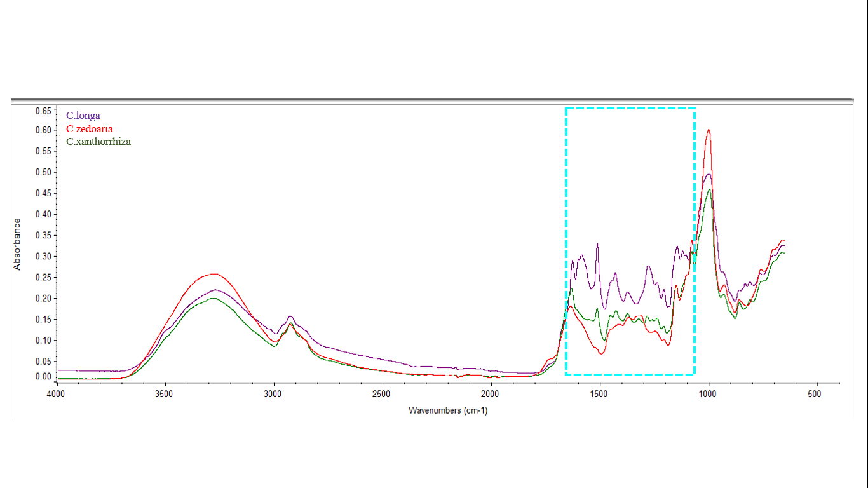Select the Wavenumbers (cm-1) axis title
Screen dimensions: 868x488
[x=448, y=410]
